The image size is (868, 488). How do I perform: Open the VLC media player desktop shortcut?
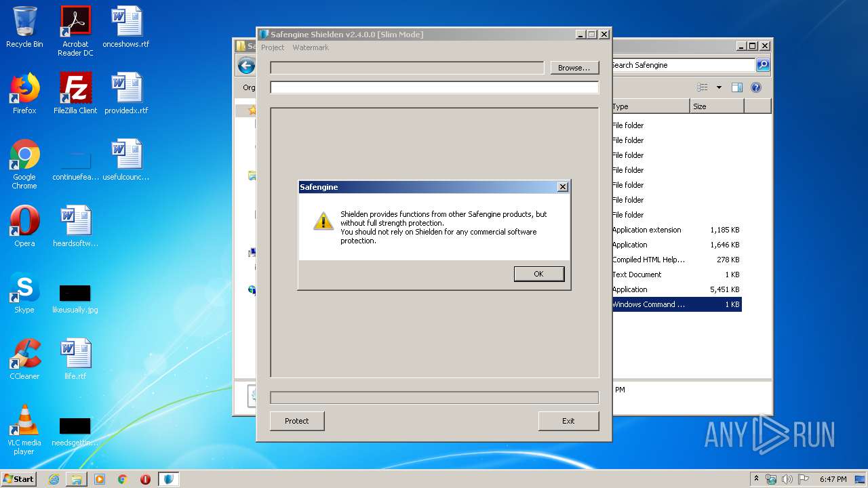pos(24,430)
